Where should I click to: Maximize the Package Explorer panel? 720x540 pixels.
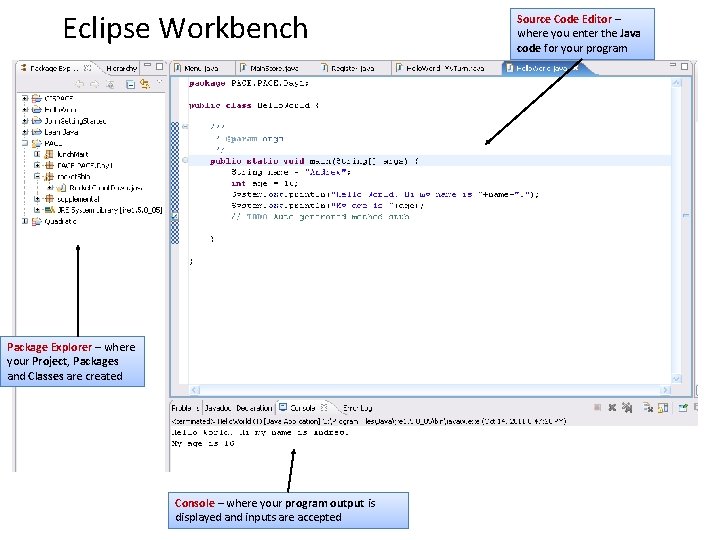(x=159, y=67)
